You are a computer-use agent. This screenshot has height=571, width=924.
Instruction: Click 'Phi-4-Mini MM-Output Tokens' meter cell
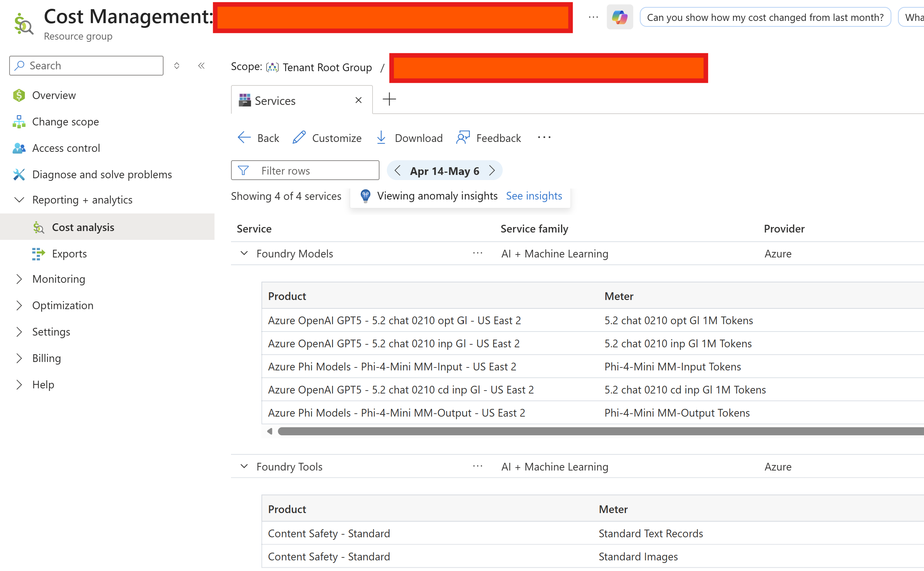[677, 413]
